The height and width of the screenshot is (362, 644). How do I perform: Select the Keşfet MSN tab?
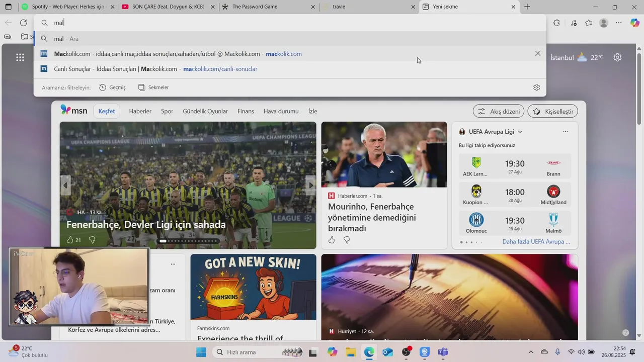point(107,111)
